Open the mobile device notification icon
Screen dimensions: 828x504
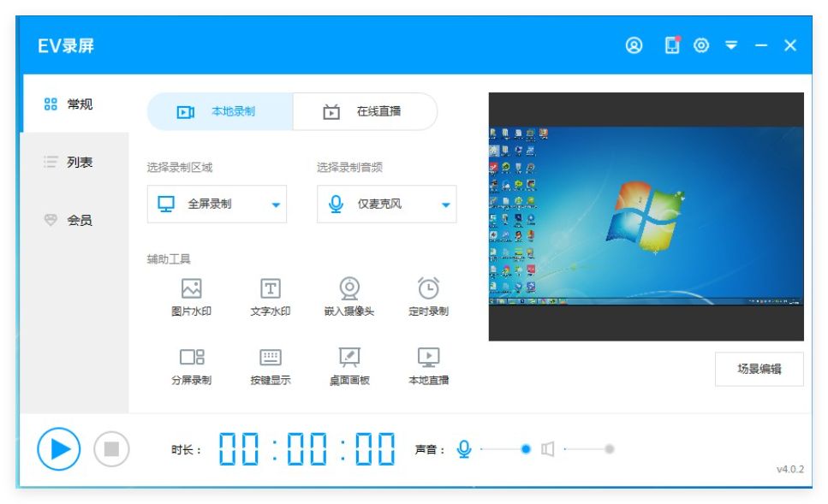[672, 44]
